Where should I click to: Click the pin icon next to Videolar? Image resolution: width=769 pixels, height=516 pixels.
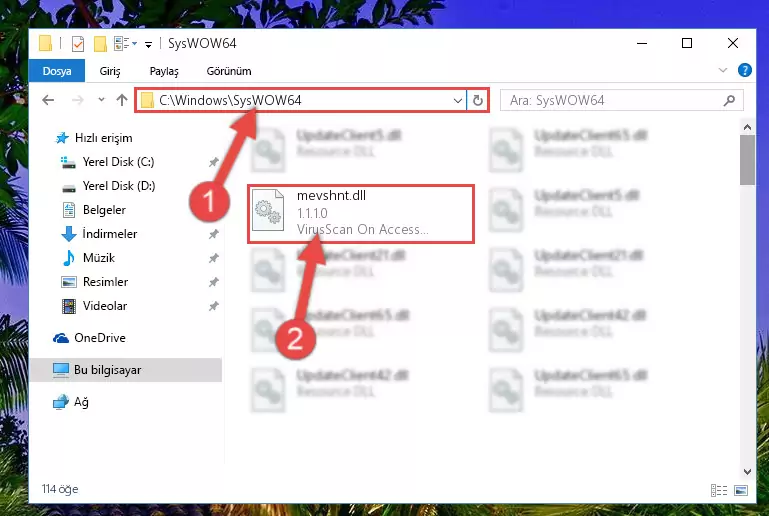[x=213, y=306]
